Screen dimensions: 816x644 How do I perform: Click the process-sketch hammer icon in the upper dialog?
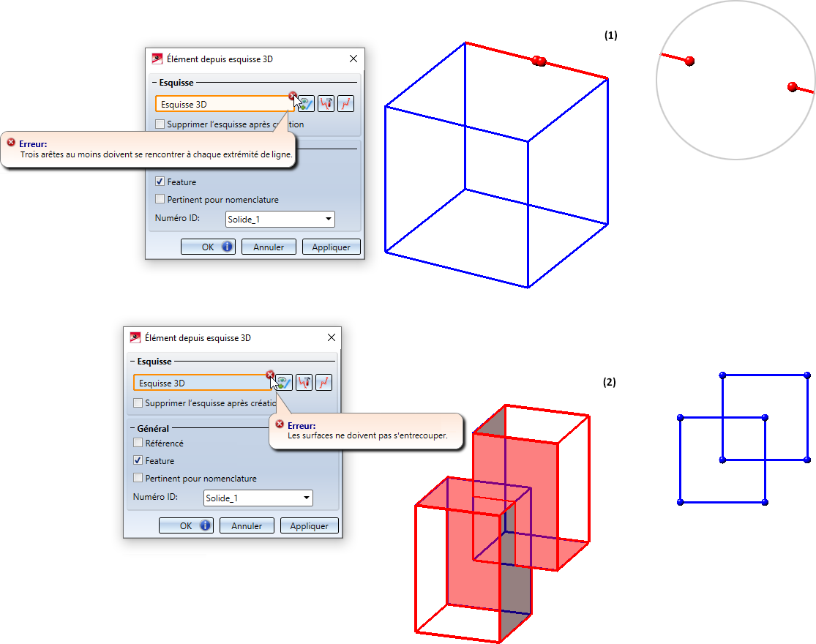326,103
